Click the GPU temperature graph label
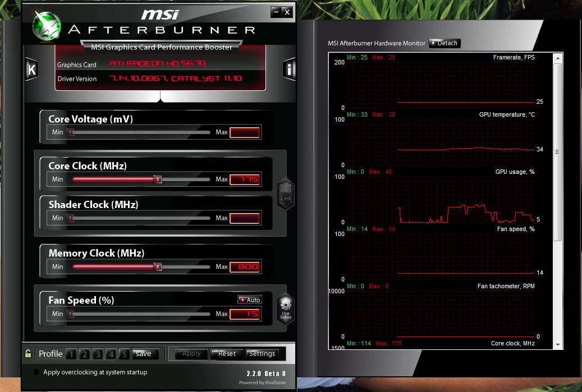This screenshot has height=392, width=582. [x=507, y=114]
